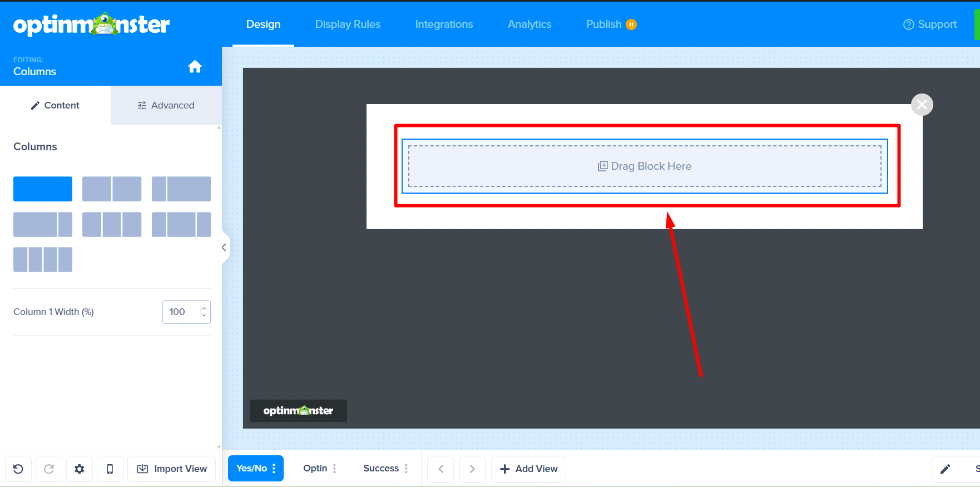This screenshot has height=487, width=980.
Task: Select the two equal columns layout
Action: pyautogui.click(x=112, y=189)
